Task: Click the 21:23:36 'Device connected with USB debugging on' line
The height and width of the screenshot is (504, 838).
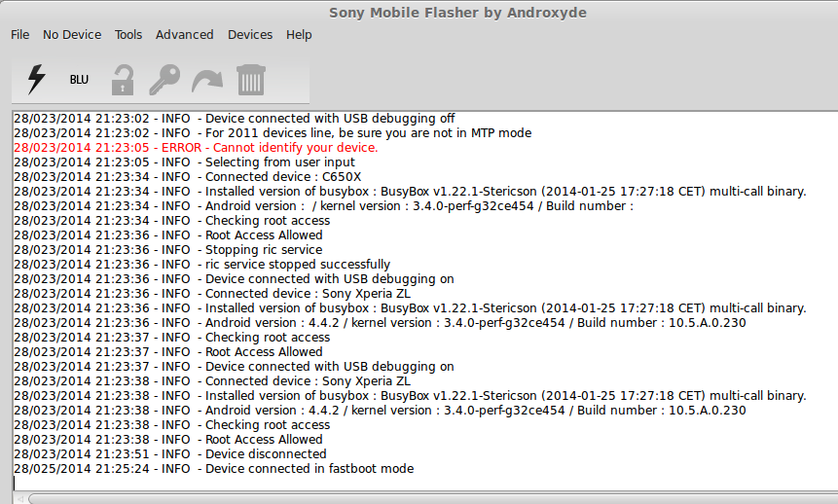Action: [x=234, y=279]
